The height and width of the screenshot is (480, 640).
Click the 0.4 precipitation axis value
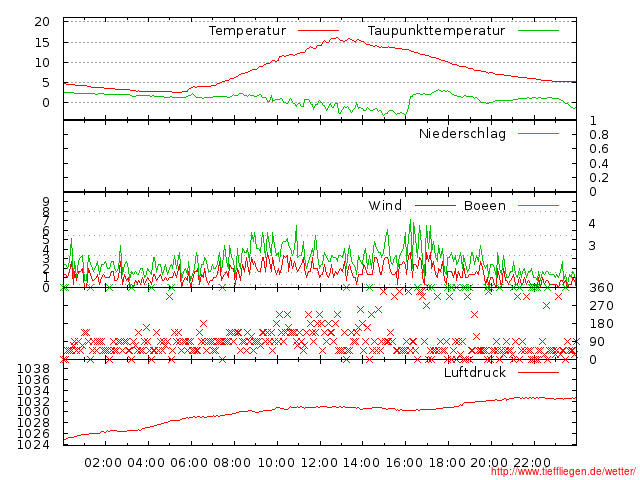click(x=599, y=164)
